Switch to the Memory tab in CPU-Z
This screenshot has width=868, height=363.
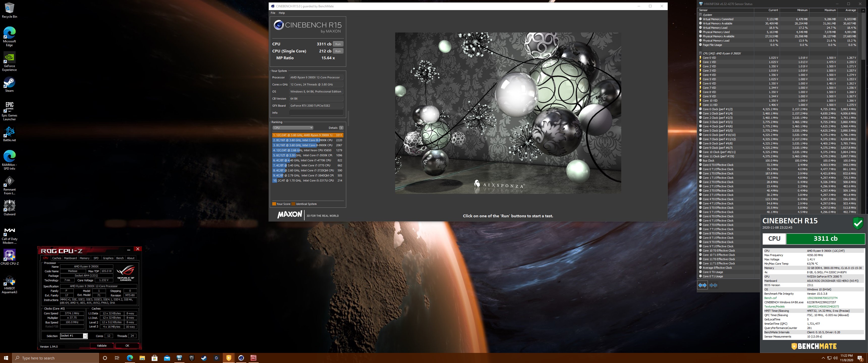coord(85,258)
